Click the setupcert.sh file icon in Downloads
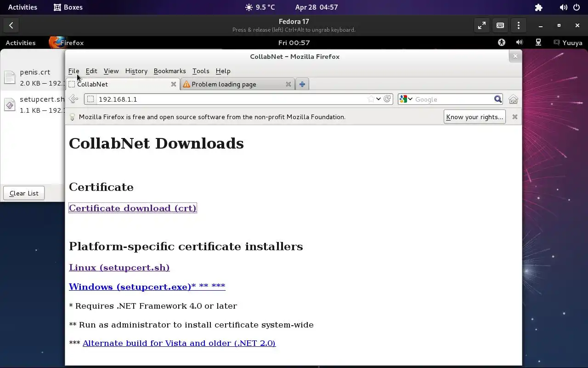 click(x=10, y=104)
